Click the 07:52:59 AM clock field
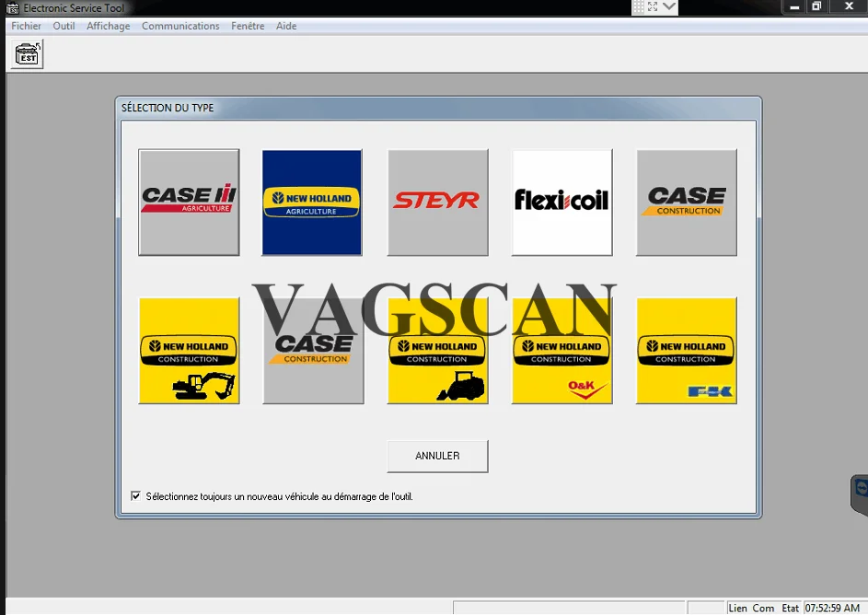Viewport: 868px width, 615px height. 832,608
